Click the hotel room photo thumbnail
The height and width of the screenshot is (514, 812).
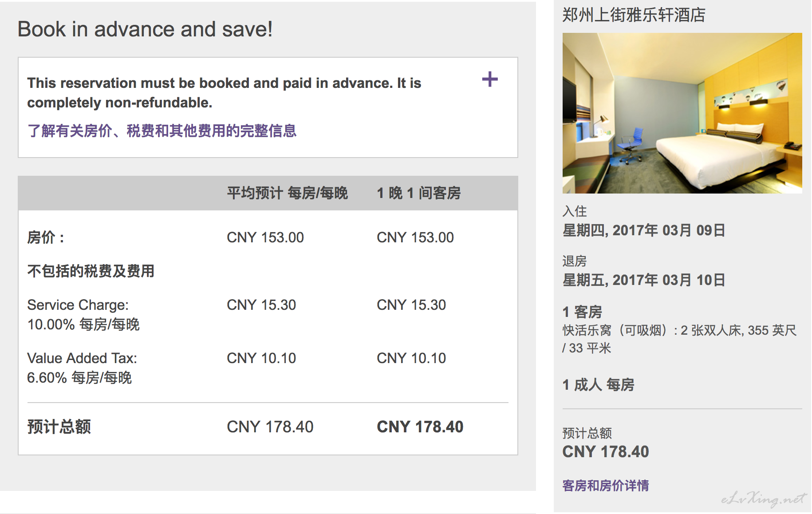[x=682, y=113]
